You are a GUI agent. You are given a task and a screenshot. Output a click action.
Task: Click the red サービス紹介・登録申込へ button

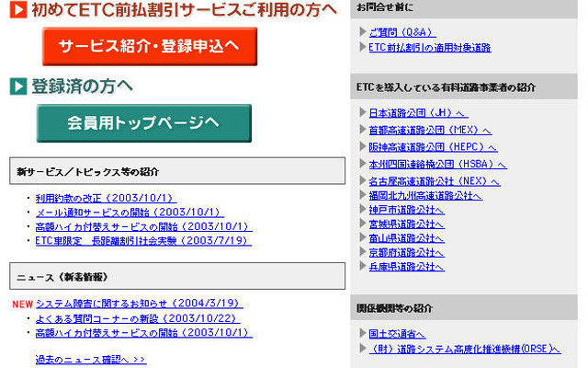(150, 46)
